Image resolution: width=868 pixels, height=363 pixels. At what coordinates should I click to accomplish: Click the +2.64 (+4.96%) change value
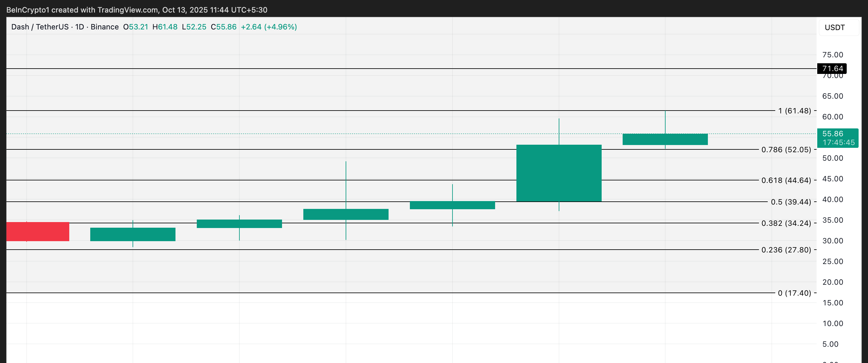pos(269,27)
